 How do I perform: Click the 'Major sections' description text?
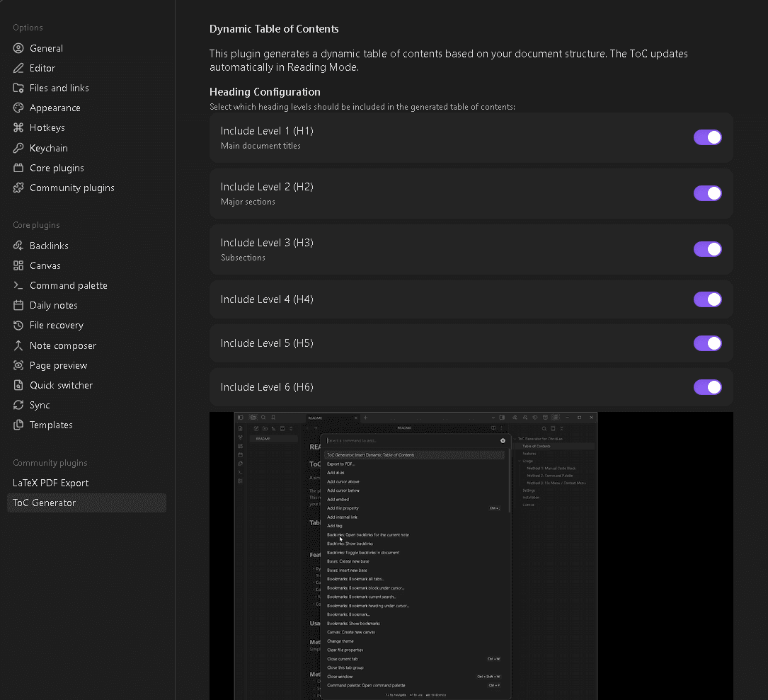click(248, 201)
